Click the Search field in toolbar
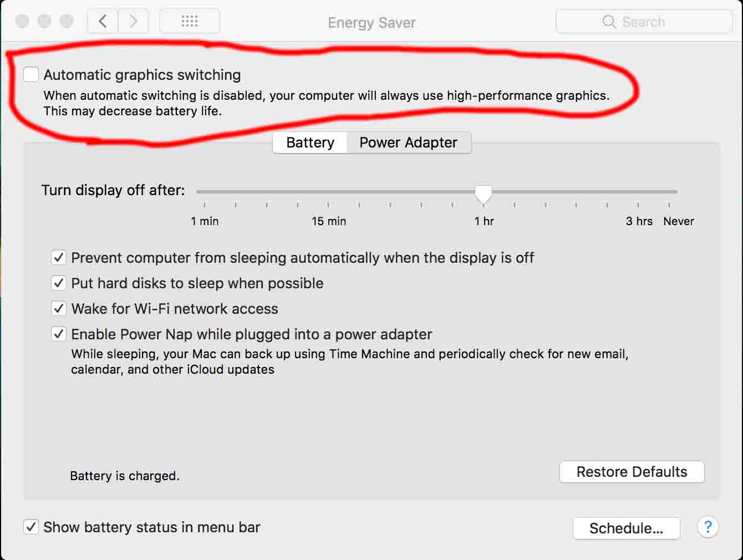743x560 pixels. [644, 22]
